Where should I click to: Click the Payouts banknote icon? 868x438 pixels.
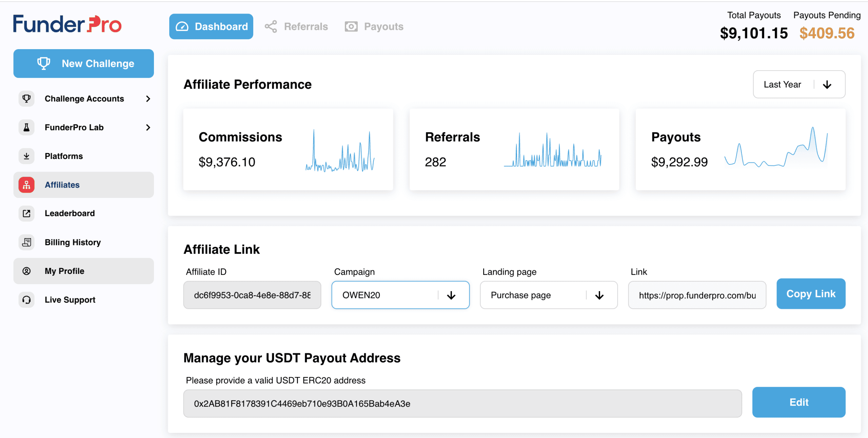351,26
